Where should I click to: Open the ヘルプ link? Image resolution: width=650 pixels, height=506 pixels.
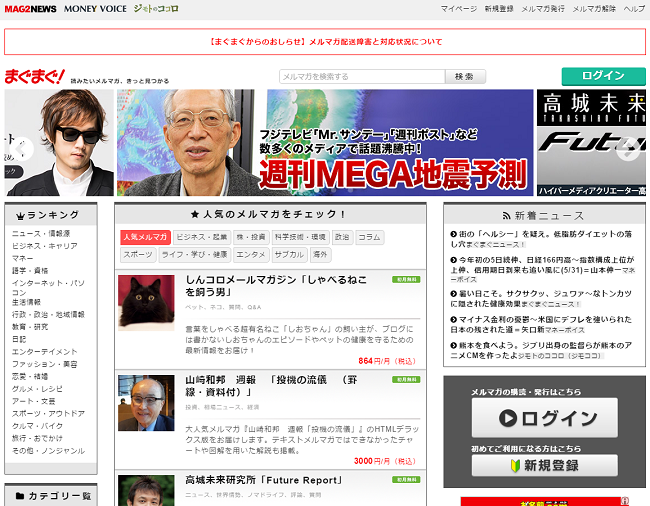click(634, 9)
